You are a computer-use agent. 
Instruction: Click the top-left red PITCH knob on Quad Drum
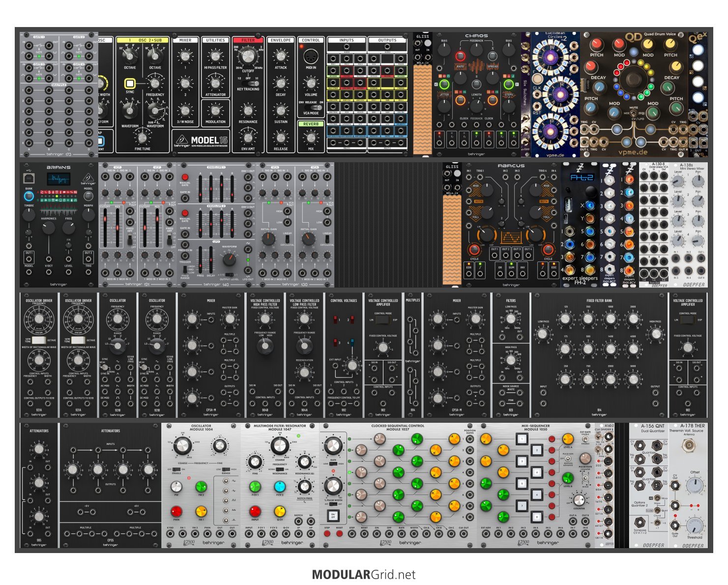(597, 44)
